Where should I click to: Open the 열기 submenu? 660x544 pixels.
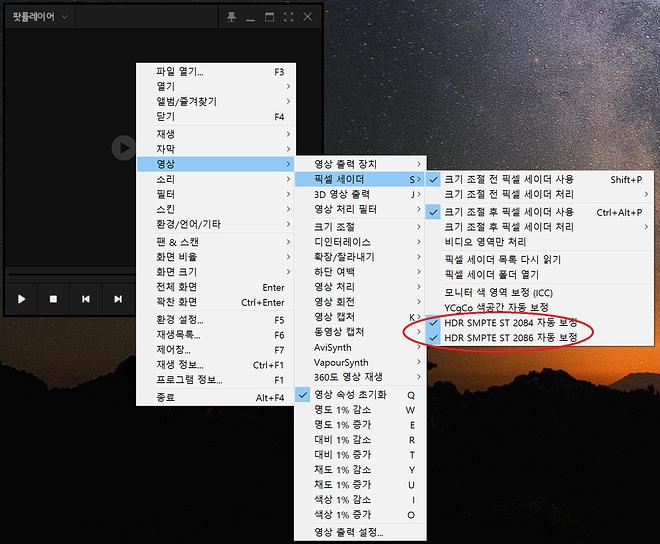(x=216, y=87)
